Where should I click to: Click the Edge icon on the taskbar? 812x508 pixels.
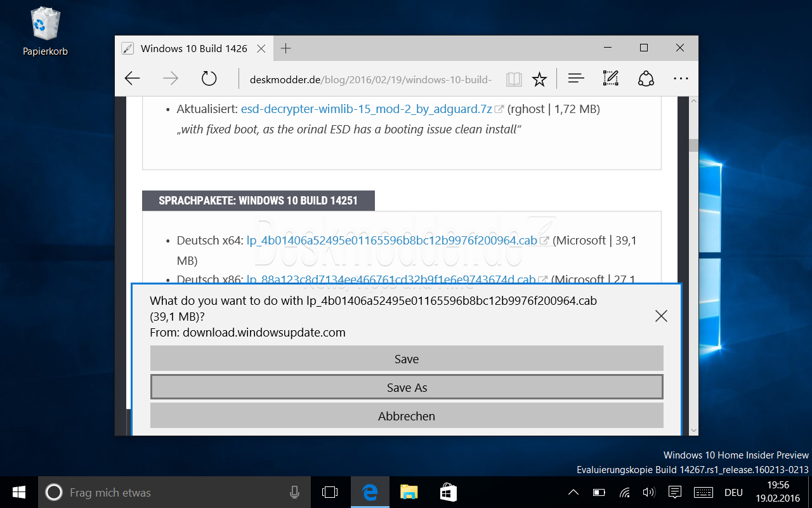[x=370, y=492]
